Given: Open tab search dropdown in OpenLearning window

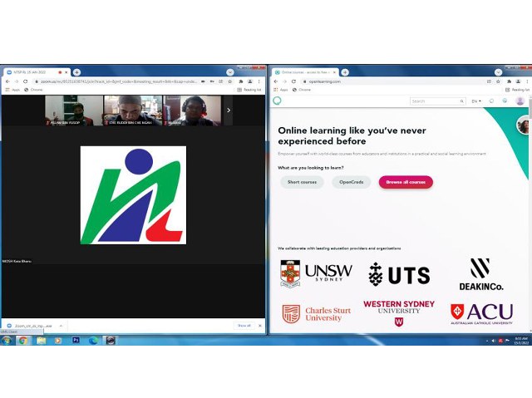Looking at the screenshot, I should point(498,71).
